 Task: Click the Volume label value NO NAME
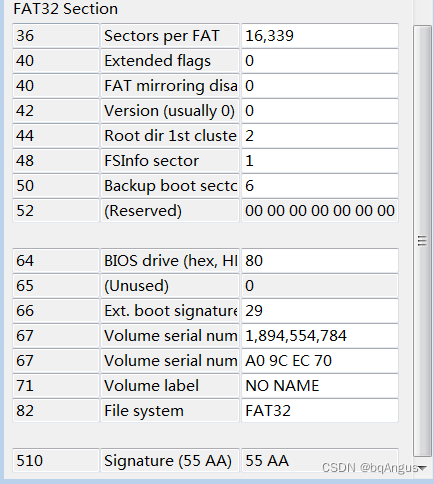click(x=320, y=386)
